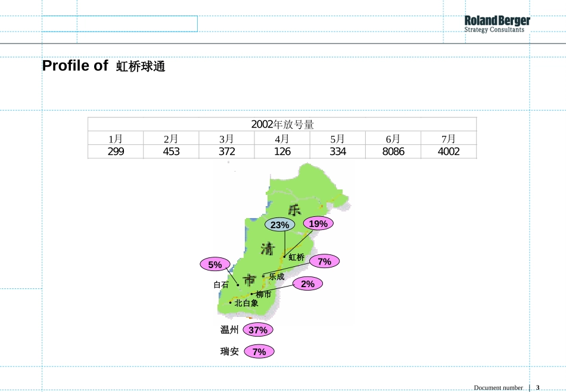The height and width of the screenshot is (392, 566).
Task: Click the 柳市 map label
Action: click(x=263, y=294)
